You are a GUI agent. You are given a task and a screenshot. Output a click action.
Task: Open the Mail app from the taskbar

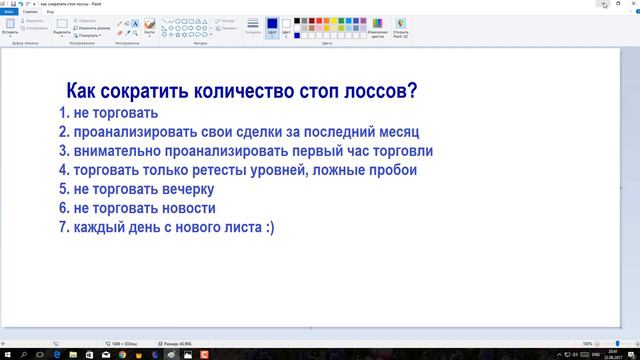point(106,354)
